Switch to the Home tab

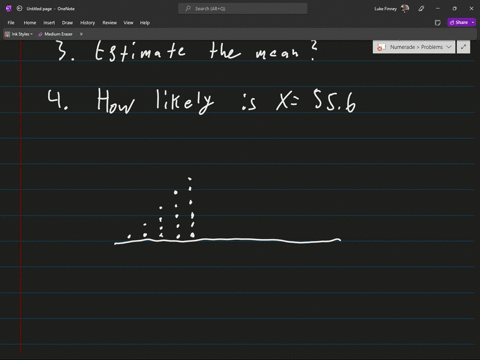(30, 23)
